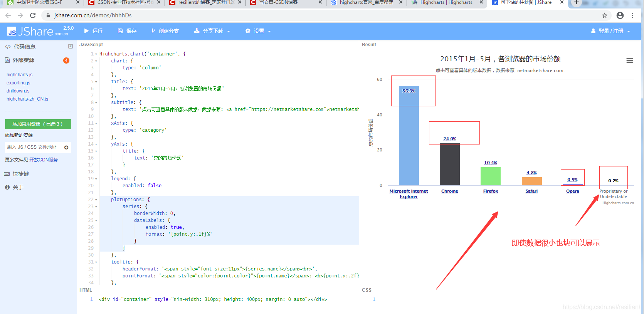Click the 0.9% Opera data label
This screenshot has width=644, height=314.
coord(573,180)
